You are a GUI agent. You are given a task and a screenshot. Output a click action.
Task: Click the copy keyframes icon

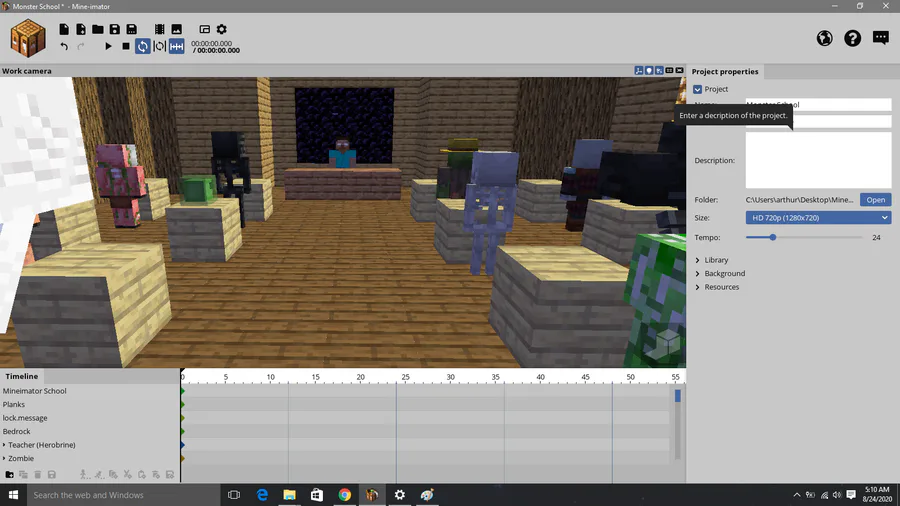point(113,474)
